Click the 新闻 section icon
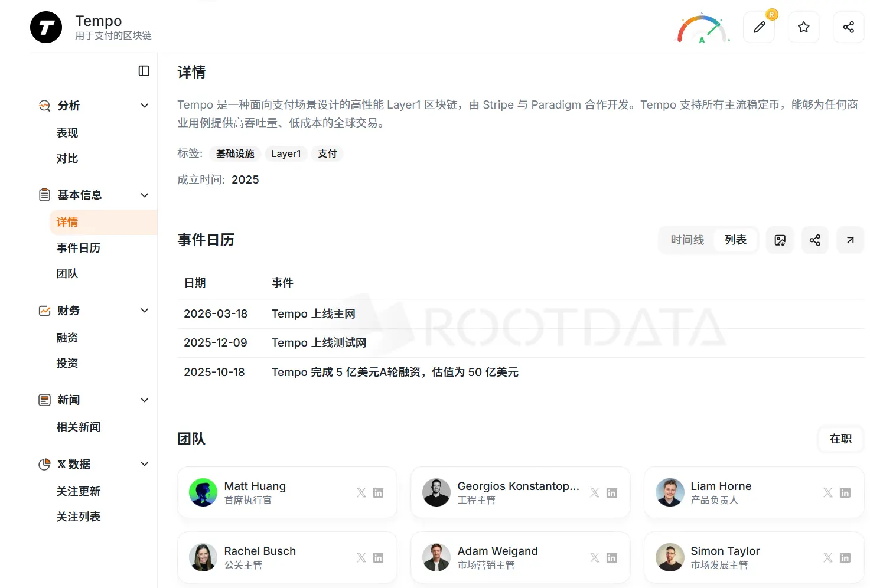The width and height of the screenshot is (870, 588). coord(45,400)
